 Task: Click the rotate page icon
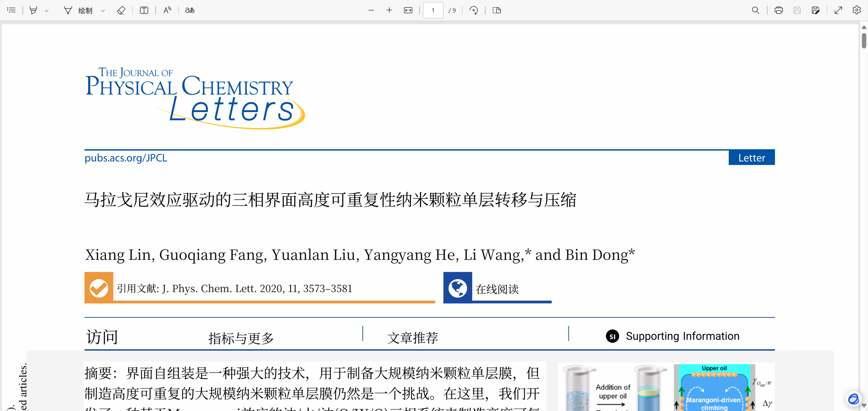pyautogui.click(x=474, y=10)
